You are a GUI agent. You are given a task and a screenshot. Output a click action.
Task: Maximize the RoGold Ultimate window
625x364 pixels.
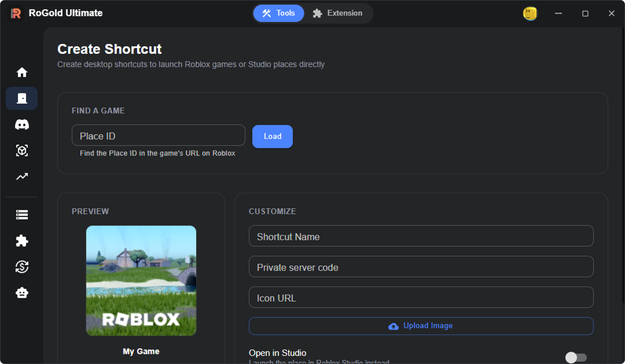(x=585, y=13)
